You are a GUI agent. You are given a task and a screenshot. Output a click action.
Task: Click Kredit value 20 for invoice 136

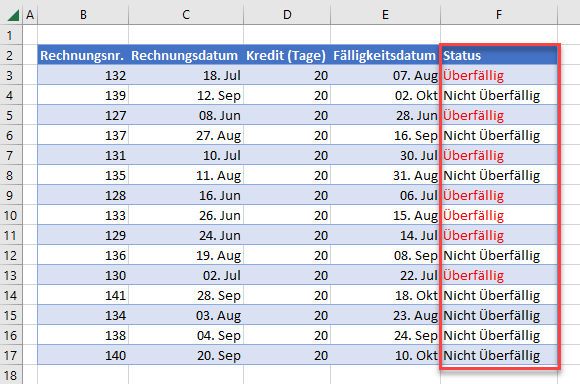pyautogui.click(x=287, y=255)
